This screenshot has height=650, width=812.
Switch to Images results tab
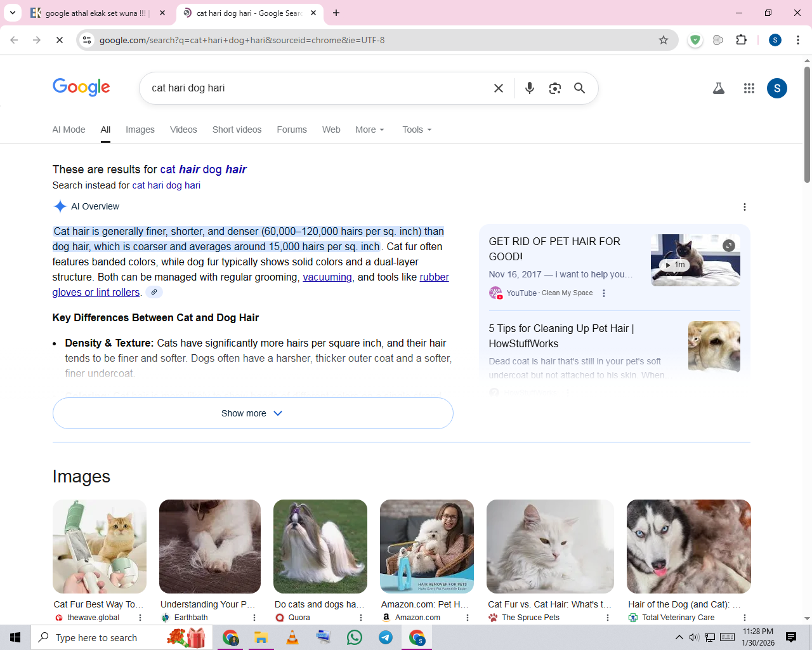pyautogui.click(x=140, y=129)
